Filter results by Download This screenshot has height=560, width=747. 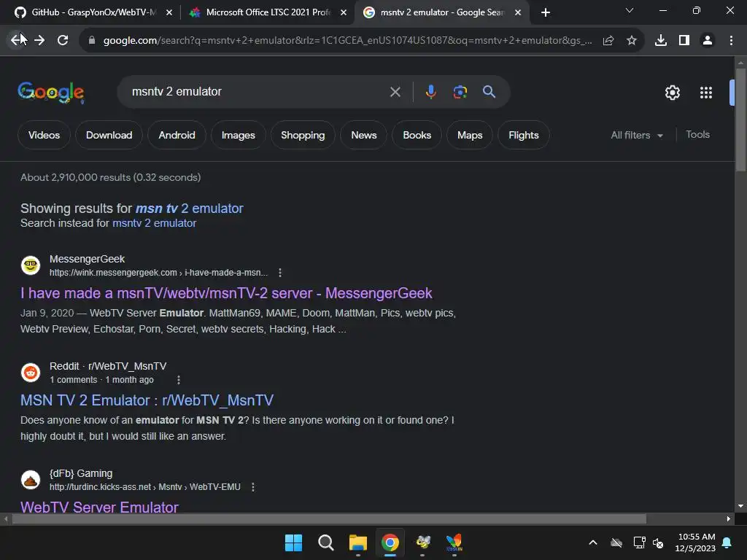click(x=109, y=135)
